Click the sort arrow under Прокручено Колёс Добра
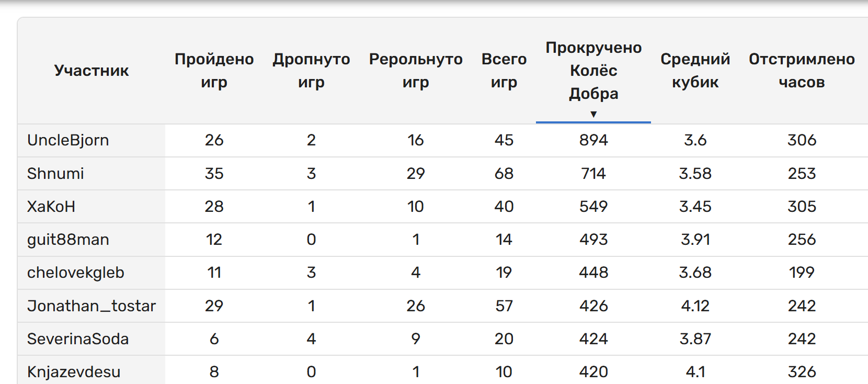 coord(593,114)
